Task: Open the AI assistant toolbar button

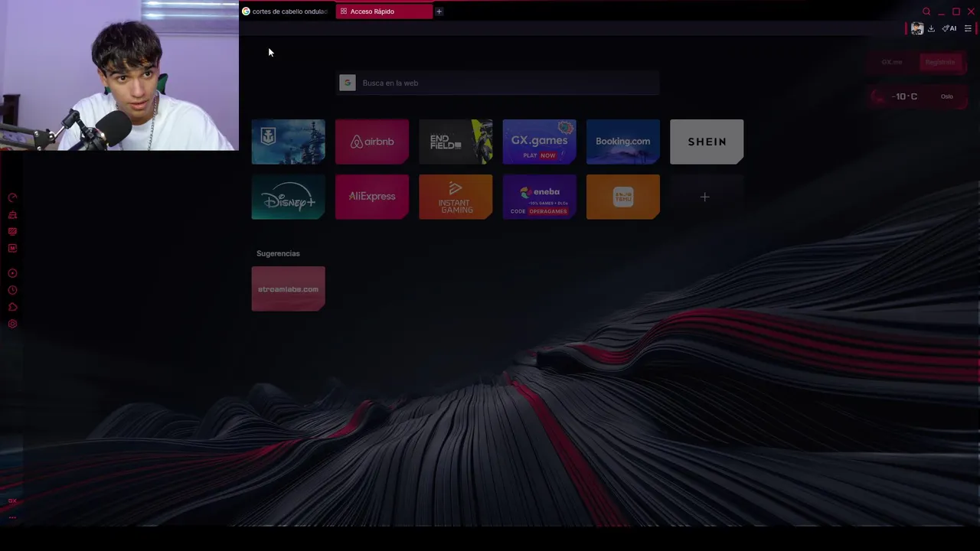Action: coord(949,28)
